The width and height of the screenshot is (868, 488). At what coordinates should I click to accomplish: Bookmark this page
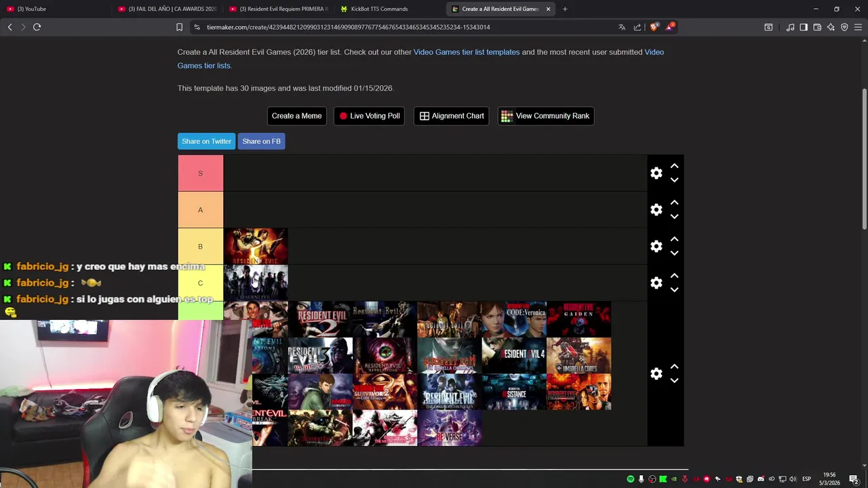coord(179,27)
